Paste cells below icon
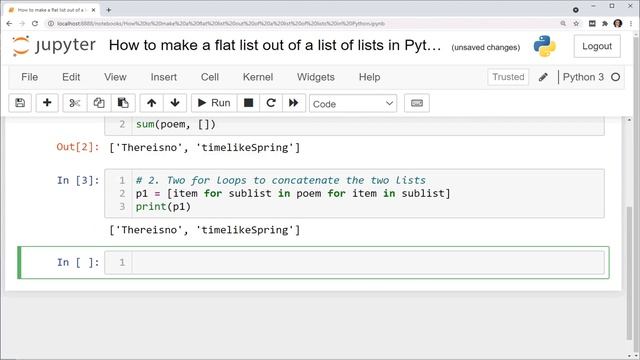This screenshot has height=360, width=640. tap(123, 103)
